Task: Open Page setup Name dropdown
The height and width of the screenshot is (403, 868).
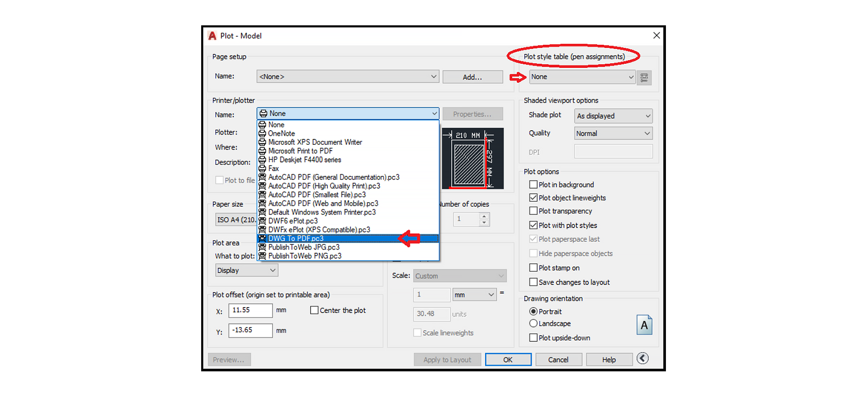Action: pos(348,76)
